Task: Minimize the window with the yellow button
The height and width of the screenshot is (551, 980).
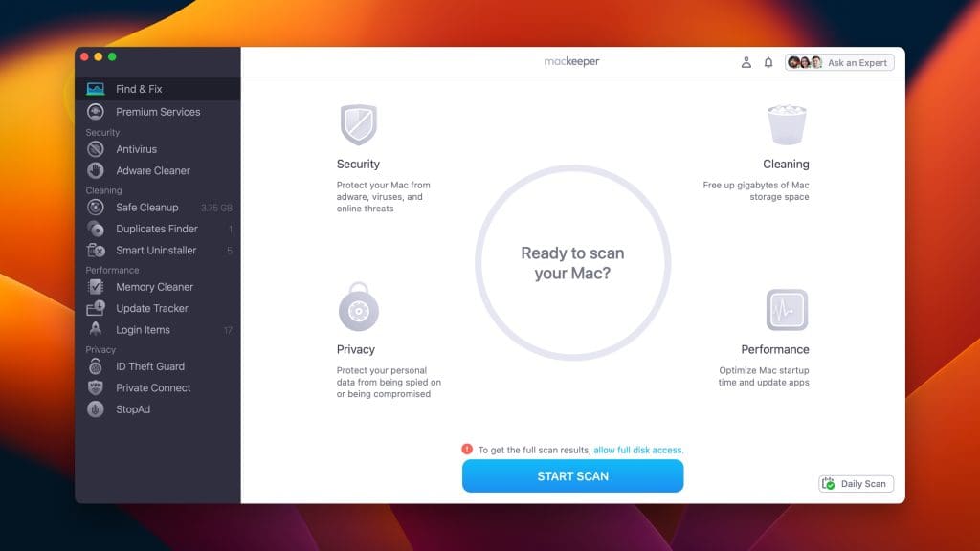Action: click(99, 56)
